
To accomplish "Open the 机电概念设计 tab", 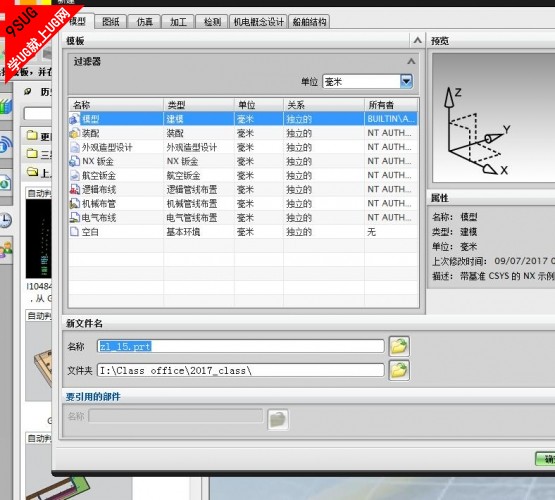I will 258,22.
